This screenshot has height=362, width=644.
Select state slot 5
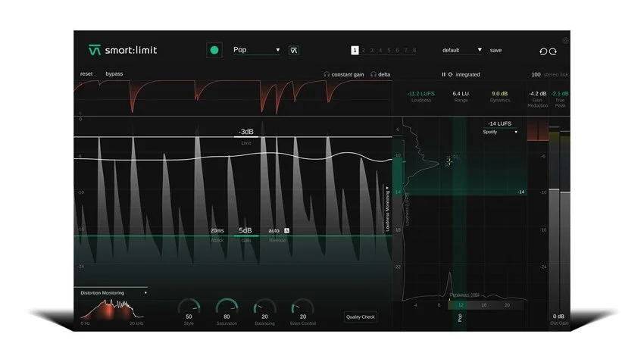pyautogui.click(x=389, y=50)
